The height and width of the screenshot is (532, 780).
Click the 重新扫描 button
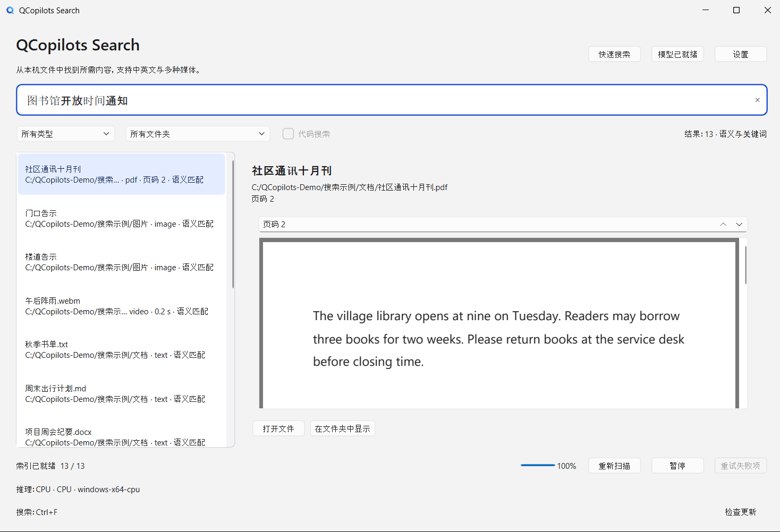614,466
